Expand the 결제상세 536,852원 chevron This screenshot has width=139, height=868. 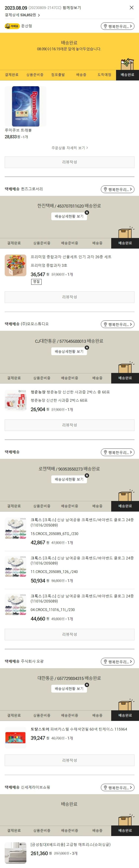tap(39, 15)
